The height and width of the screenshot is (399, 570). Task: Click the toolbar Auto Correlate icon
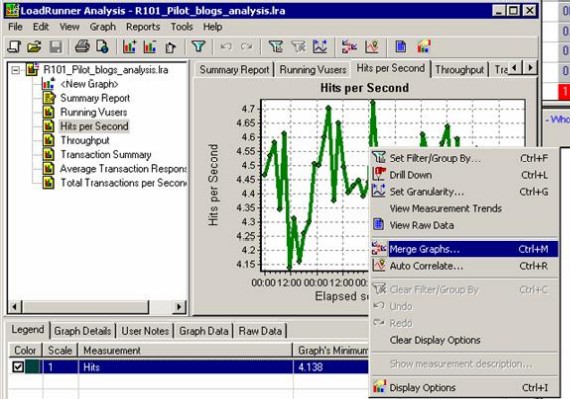[x=372, y=47]
